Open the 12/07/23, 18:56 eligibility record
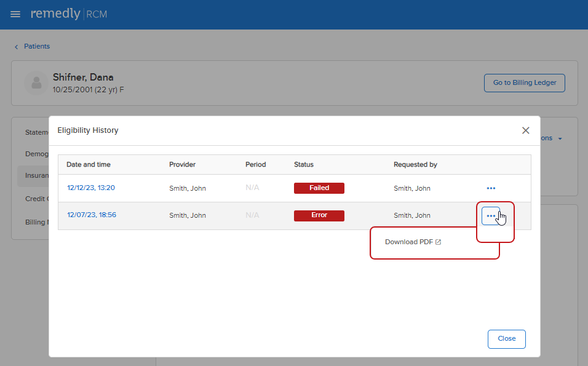Screen dimensions: 588x366 click(91, 215)
